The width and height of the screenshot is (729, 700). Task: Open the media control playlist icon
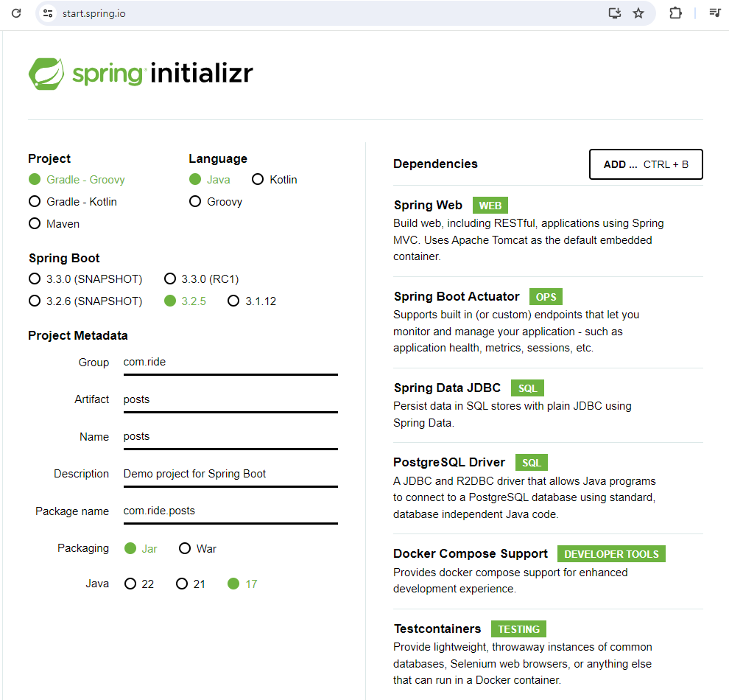714,13
